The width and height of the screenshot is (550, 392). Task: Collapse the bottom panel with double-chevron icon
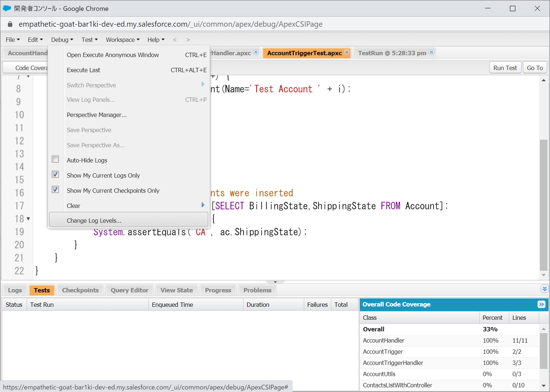point(545,288)
